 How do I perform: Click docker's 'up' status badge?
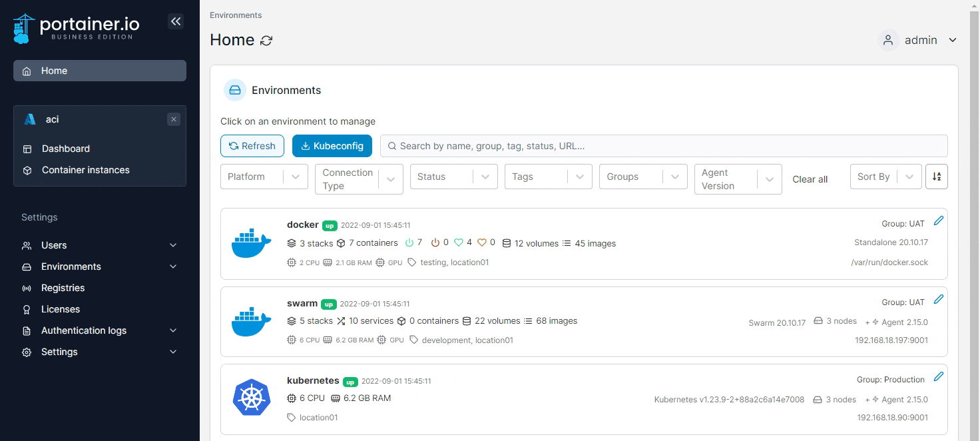(330, 226)
